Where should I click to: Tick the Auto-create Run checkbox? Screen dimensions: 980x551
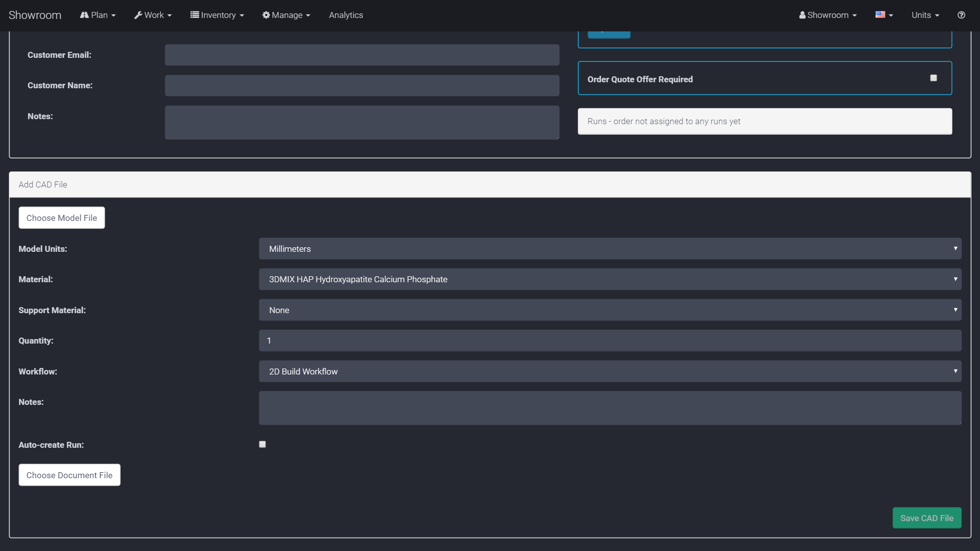point(262,444)
